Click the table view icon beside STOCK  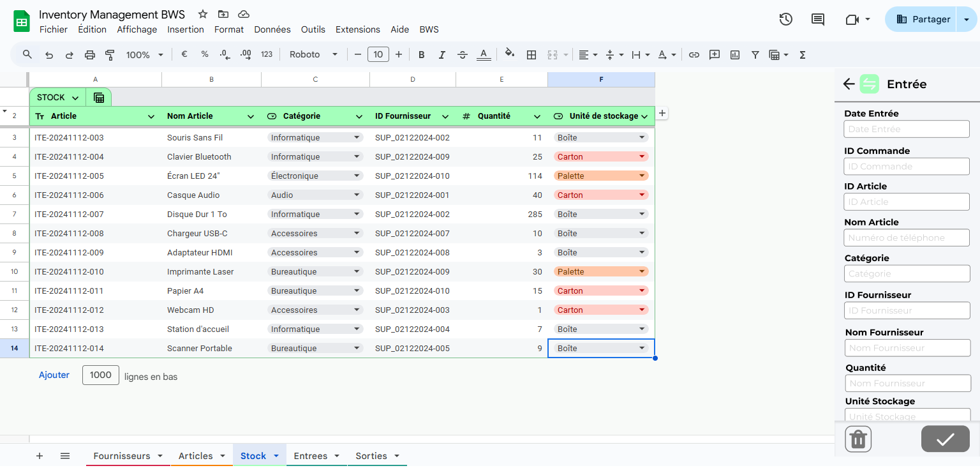(99, 98)
